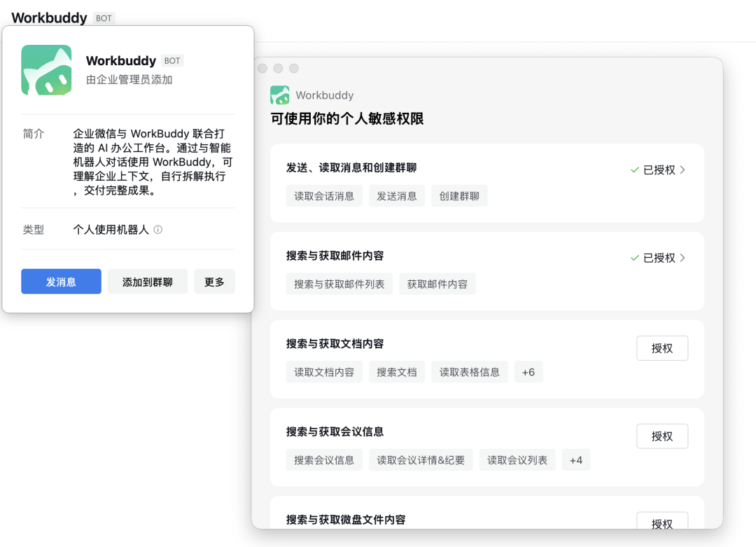Click 添加到群聊 button
The width and height of the screenshot is (756, 547).
tap(148, 282)
